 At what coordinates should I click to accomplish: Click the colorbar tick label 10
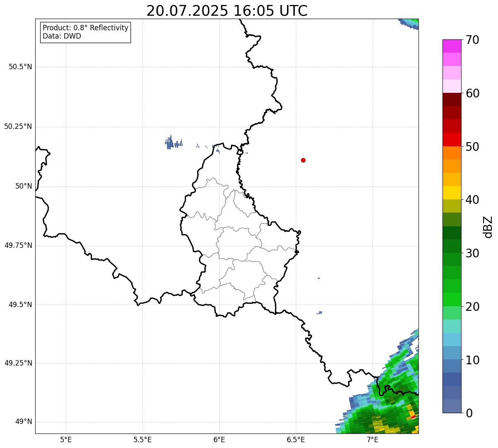(x=473, y=360)
